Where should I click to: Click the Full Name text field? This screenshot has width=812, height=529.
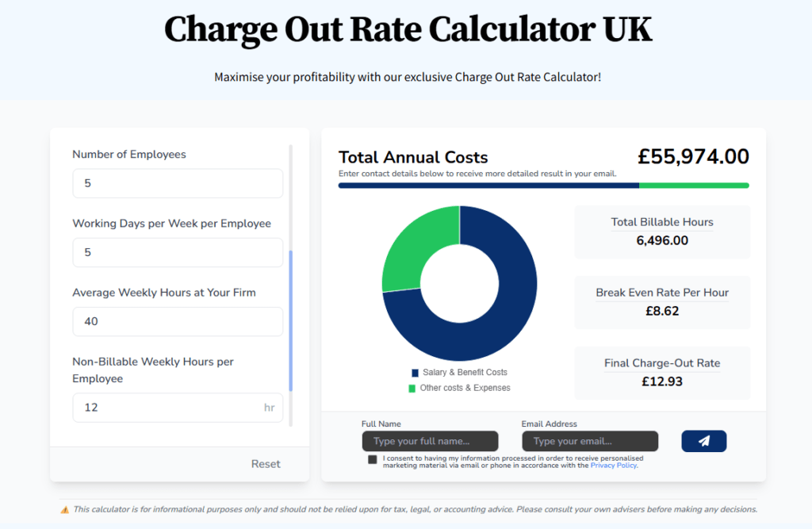click(430, 441)
